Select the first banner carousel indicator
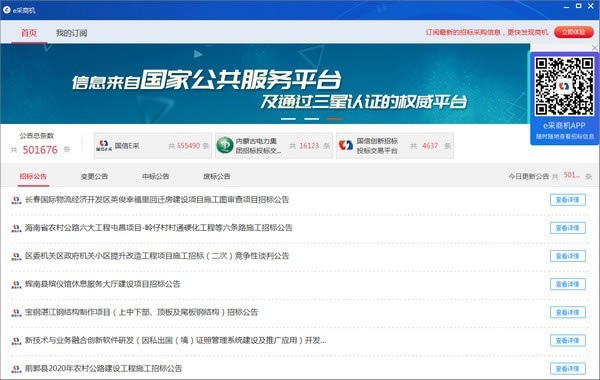This screenshot has width=600, height=380. pos(288,119)
